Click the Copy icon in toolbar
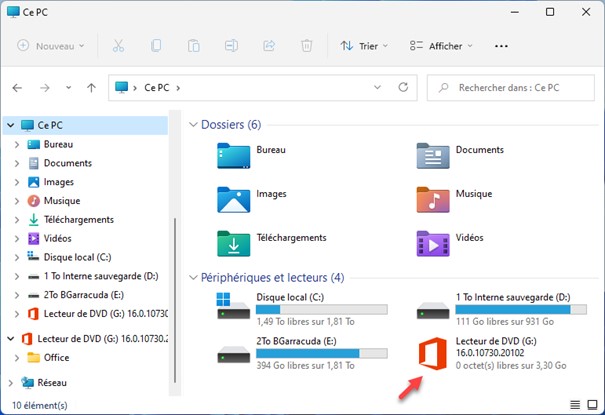The image size is (605, 415). (156, 46)
